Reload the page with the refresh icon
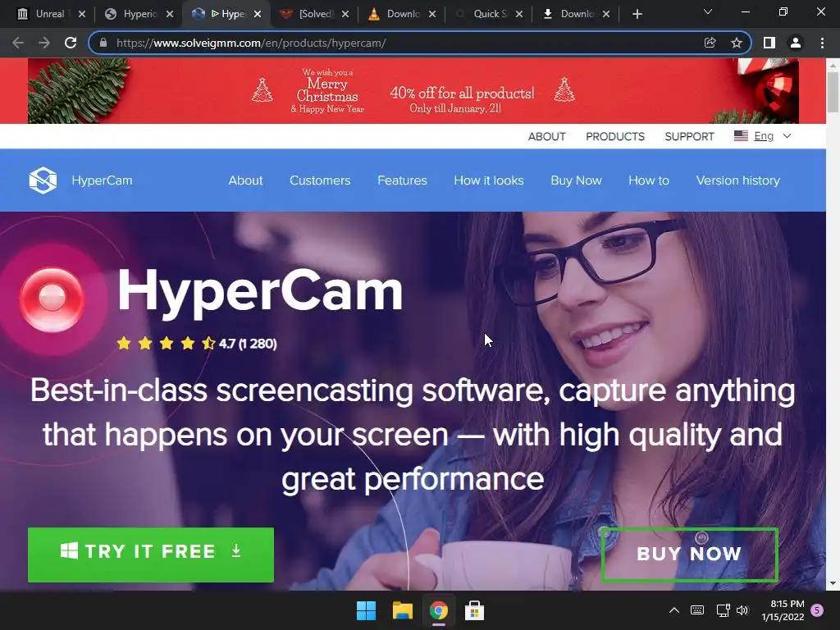840x630 pixels. [x=71, y=43]
